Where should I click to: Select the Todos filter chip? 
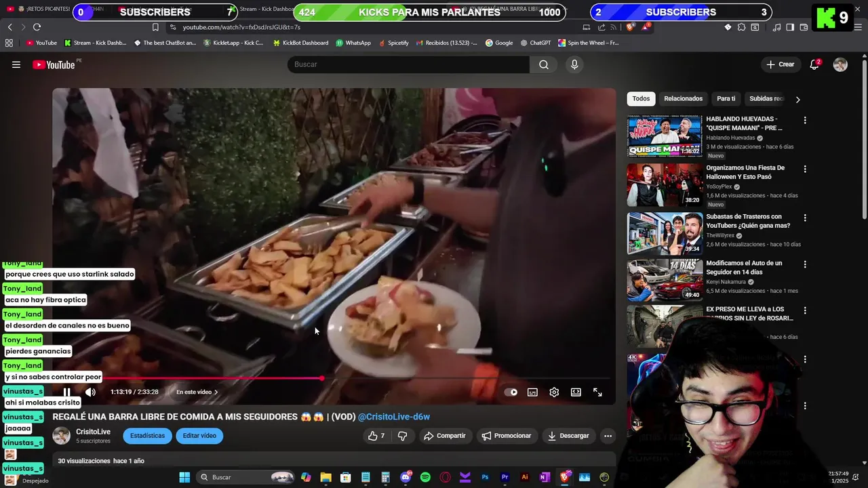[641, 99]
